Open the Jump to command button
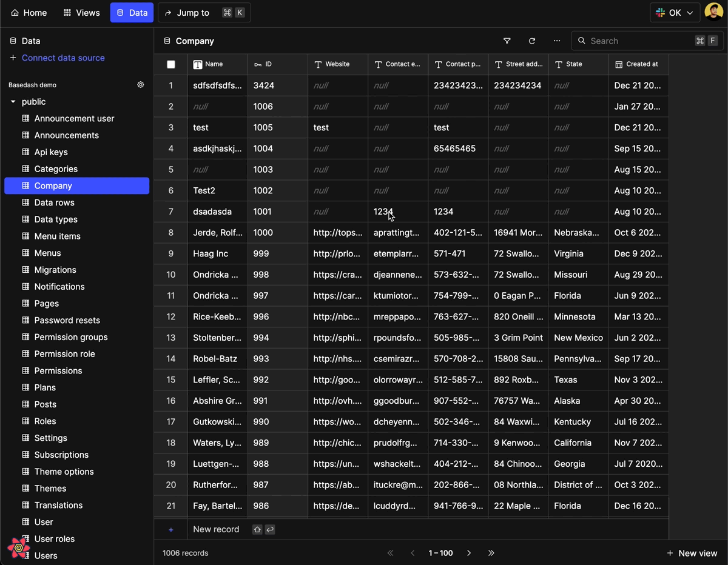 pos(204,13)
